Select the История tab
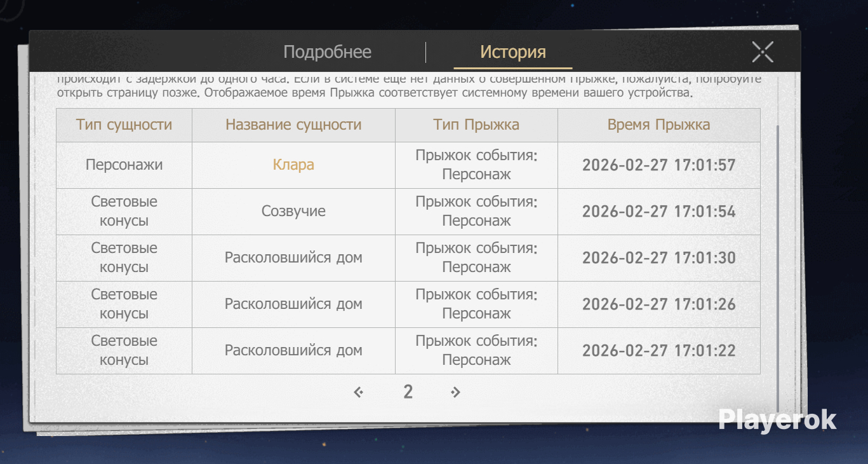This screenshot has height=464, width=868. click(513, 52)
